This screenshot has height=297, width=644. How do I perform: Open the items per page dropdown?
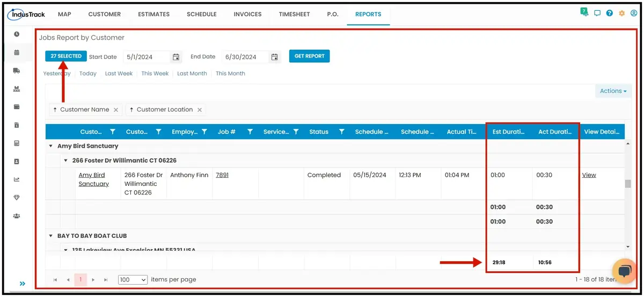pos(133,280)
